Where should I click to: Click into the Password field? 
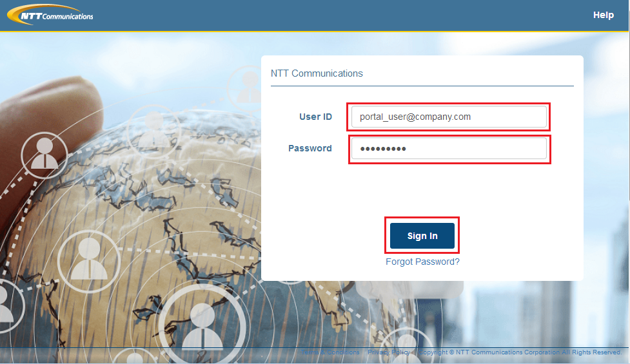click(449, 149)
